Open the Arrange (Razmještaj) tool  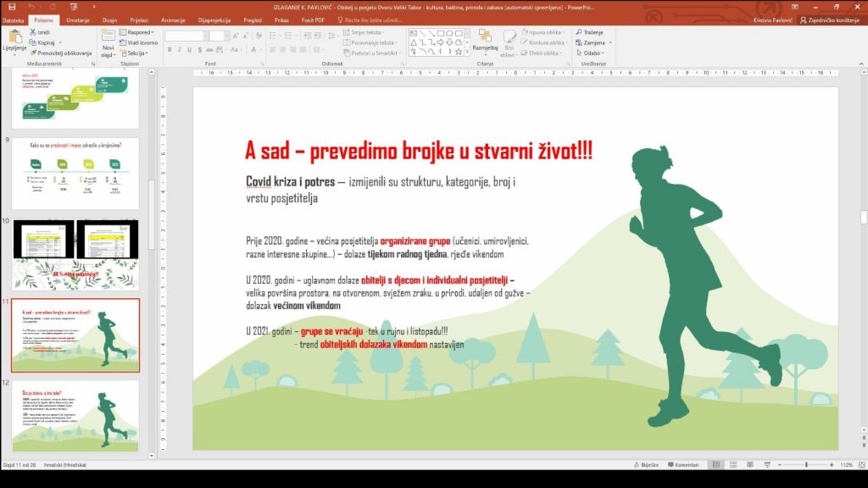point(485,40)
